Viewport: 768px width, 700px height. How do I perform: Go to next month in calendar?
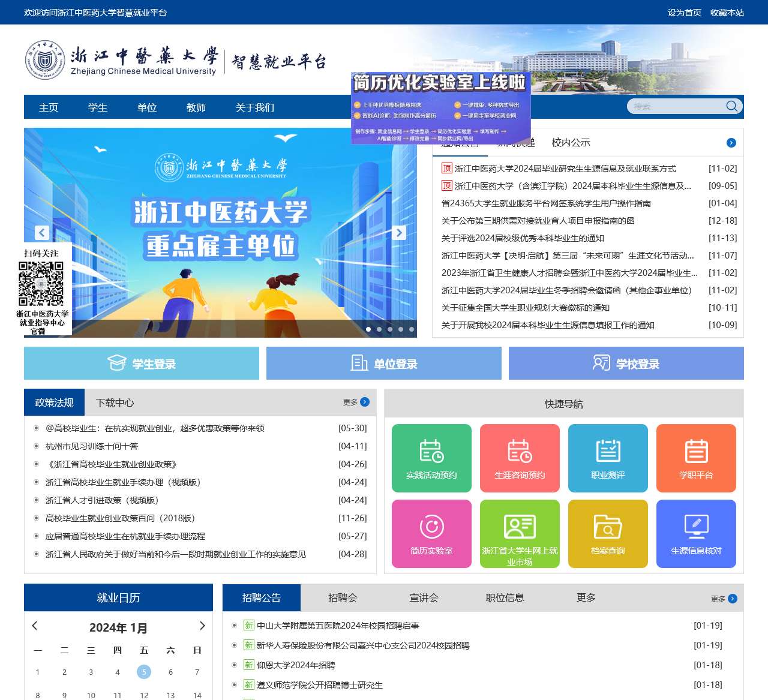tap(202, 626)
